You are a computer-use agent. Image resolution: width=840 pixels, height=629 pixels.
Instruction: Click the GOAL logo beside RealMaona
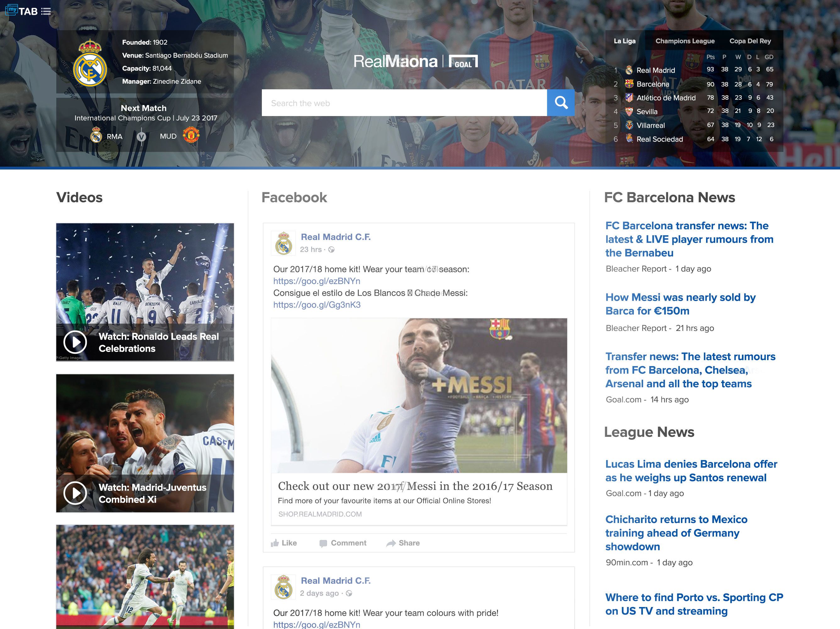click(464, 61)
